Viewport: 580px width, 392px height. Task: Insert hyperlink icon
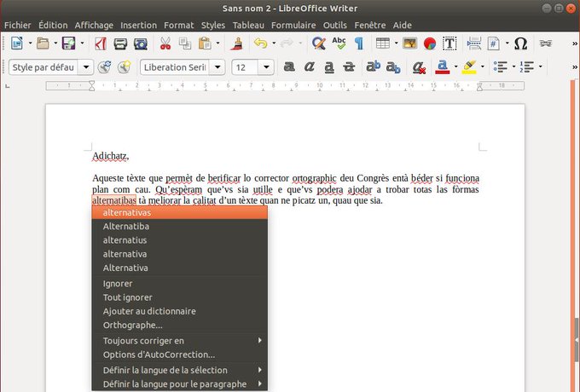pyautogui.click(x=545, y=43)
